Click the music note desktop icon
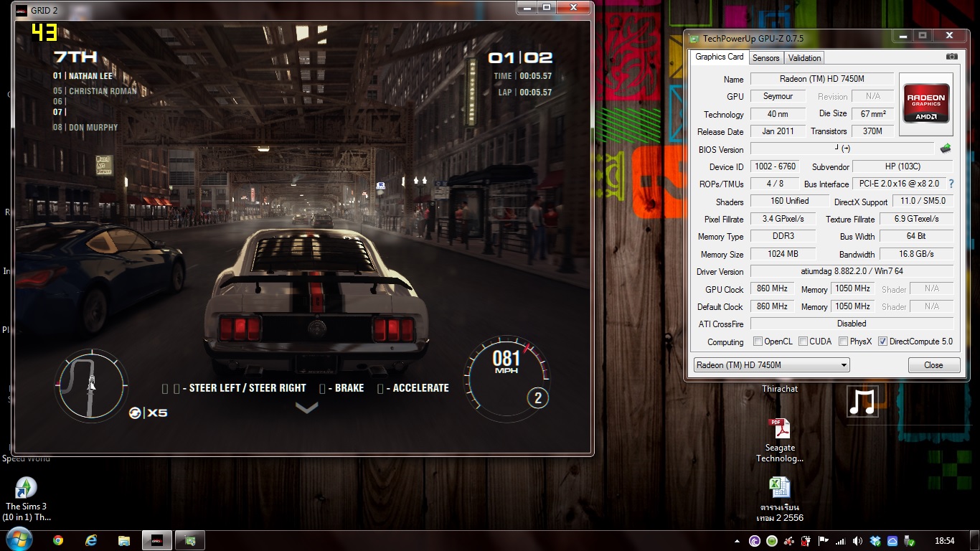The height and width of the screenshot is (551, 980). [862, 401]
